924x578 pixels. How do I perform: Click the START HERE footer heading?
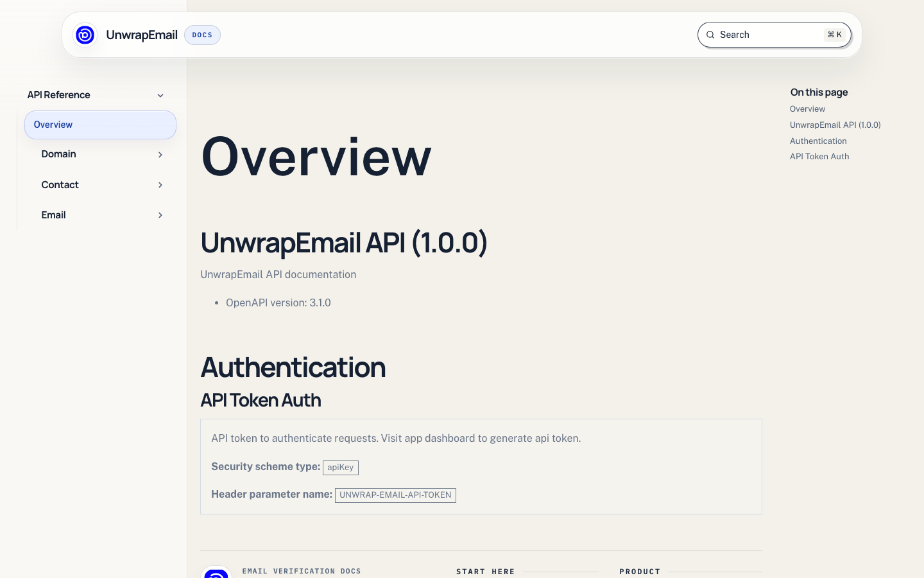coord(486,572)
